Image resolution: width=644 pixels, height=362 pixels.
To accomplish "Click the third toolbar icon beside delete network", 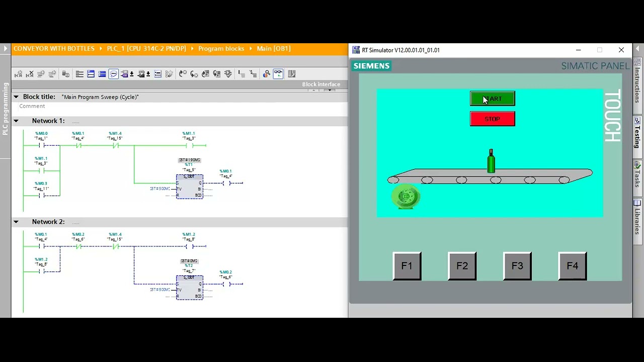I will [41, 74].
